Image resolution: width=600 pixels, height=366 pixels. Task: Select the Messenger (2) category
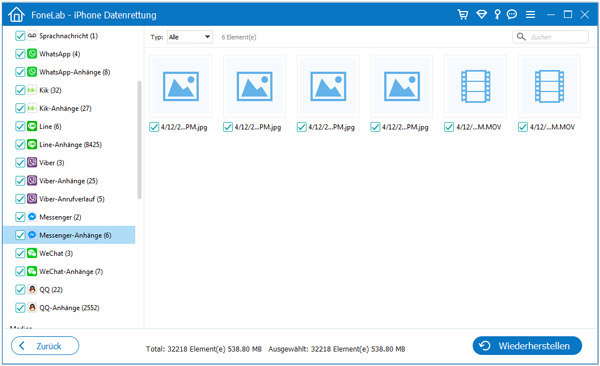coord(60,217)
